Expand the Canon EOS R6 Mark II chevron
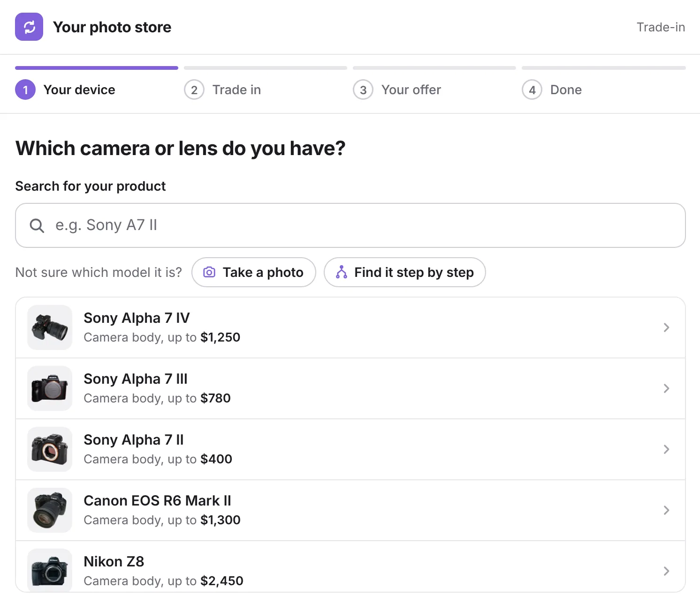The image size is (700, 595). coord(666,510)
